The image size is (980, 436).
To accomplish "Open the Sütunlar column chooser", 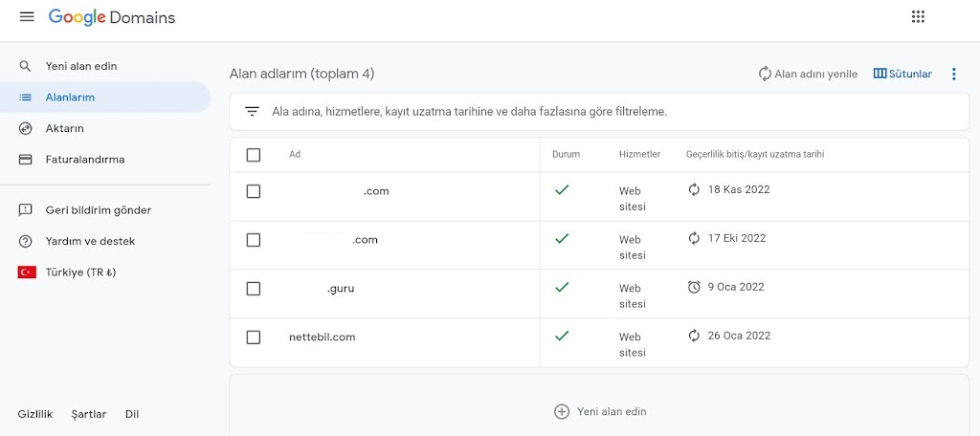I will [x=902, y=74].
